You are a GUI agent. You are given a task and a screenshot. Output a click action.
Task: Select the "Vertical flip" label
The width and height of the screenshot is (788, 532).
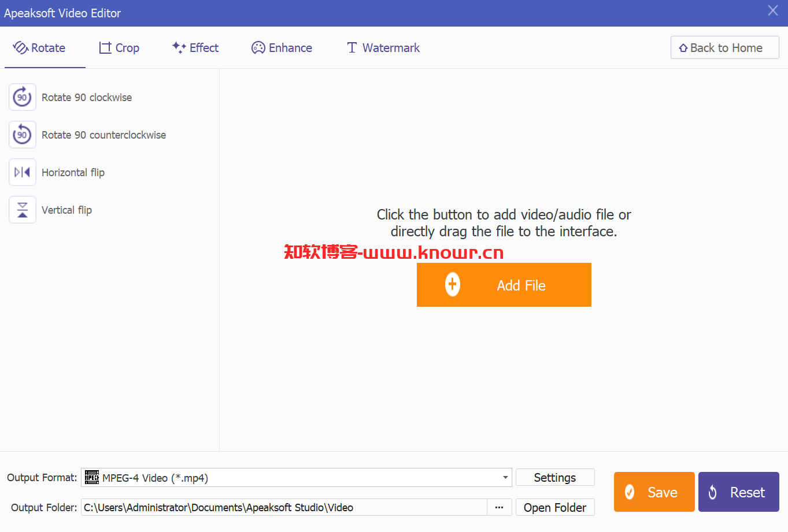[x=66, y=210]
